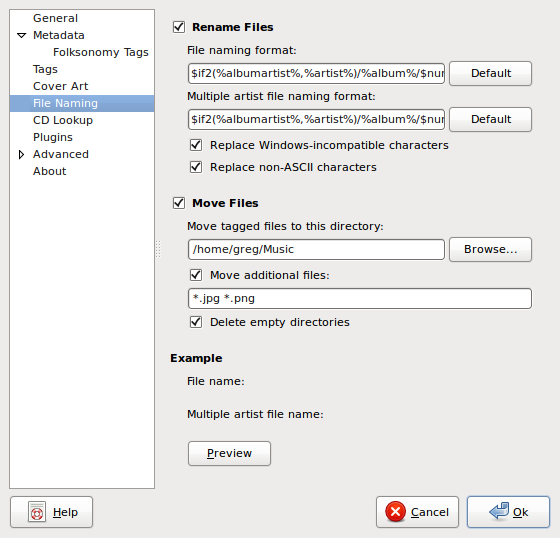This screenshot has width=560, height=538.
Task: Confirm settings via the Ok label
Action: pos(520,512)
